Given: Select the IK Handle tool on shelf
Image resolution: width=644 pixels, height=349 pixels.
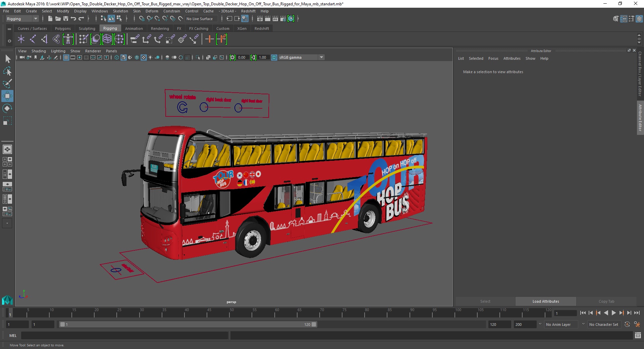Looking at the screenshot, I should point(44,39).
